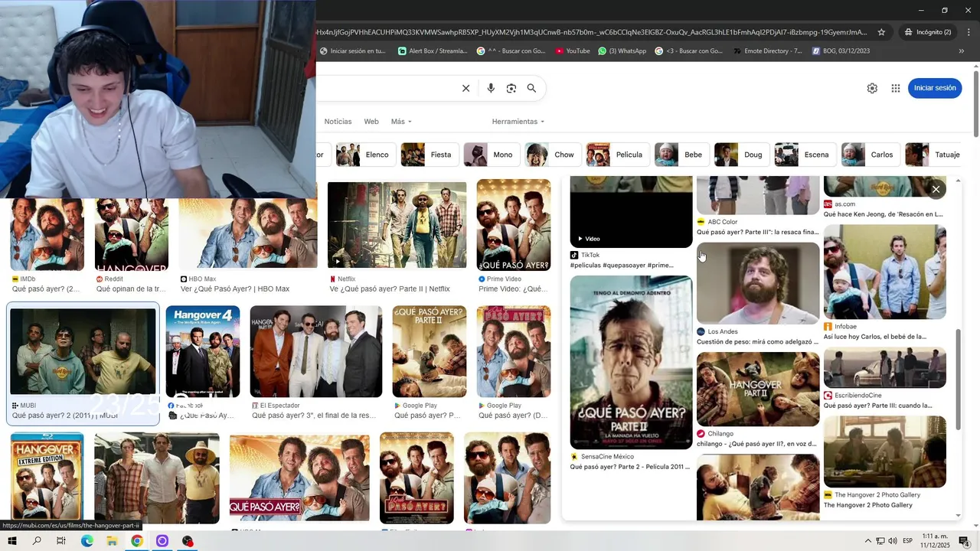Screen dimensions: 980x551
Task: Click 'Ver ¿Qué Pasó Ayer? | HBO Max' caption
Action: 235,289
